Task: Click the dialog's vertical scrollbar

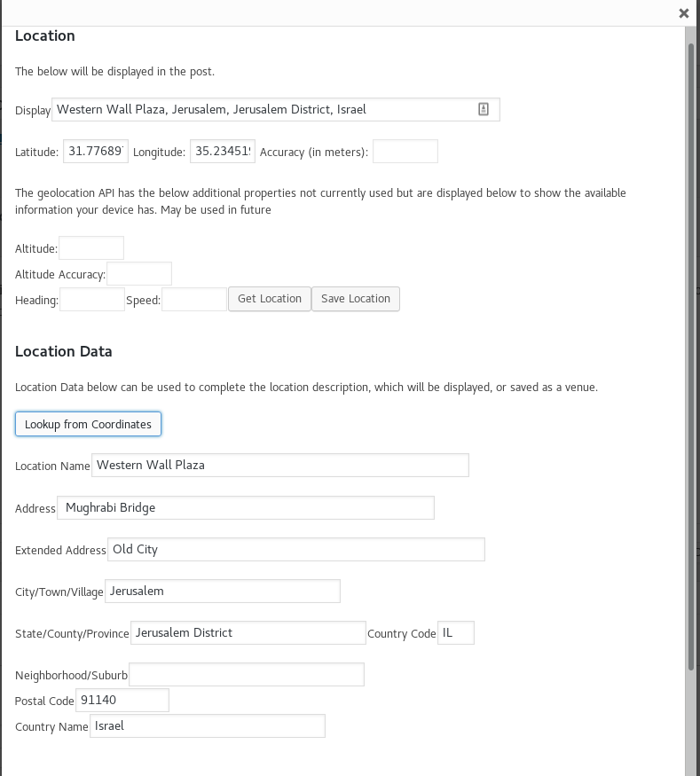Action: (691, 355)
